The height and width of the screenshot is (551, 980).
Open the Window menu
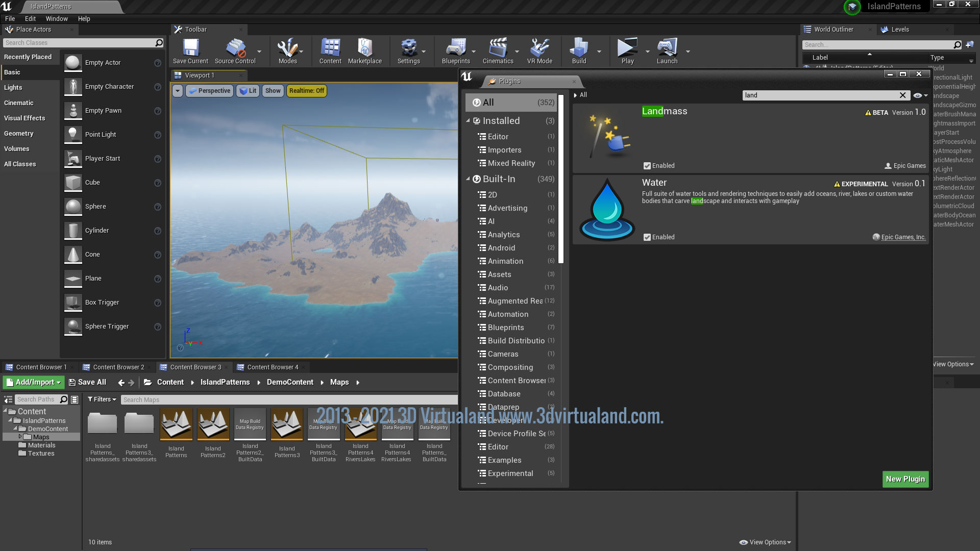pyautogui.click(x=57, y=19)
